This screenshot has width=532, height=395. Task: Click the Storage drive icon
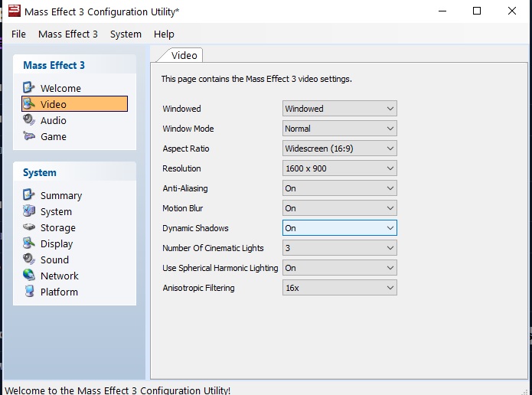[29, 227]
